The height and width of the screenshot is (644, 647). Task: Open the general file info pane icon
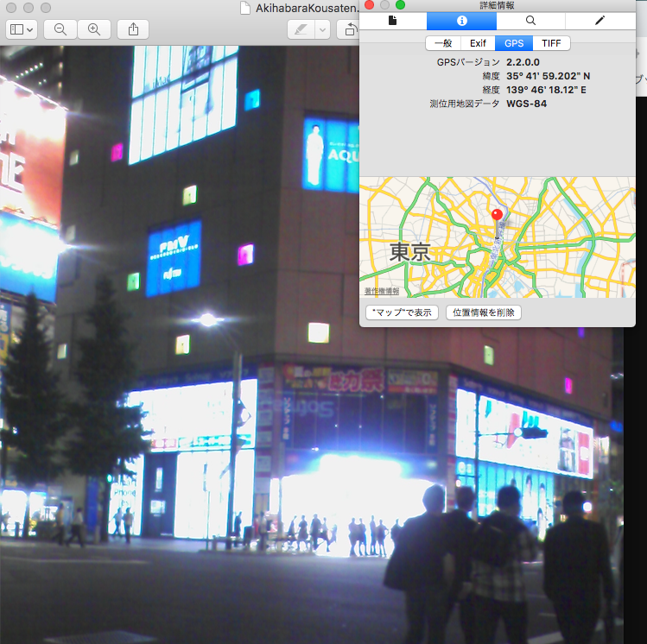coord(393,21)
